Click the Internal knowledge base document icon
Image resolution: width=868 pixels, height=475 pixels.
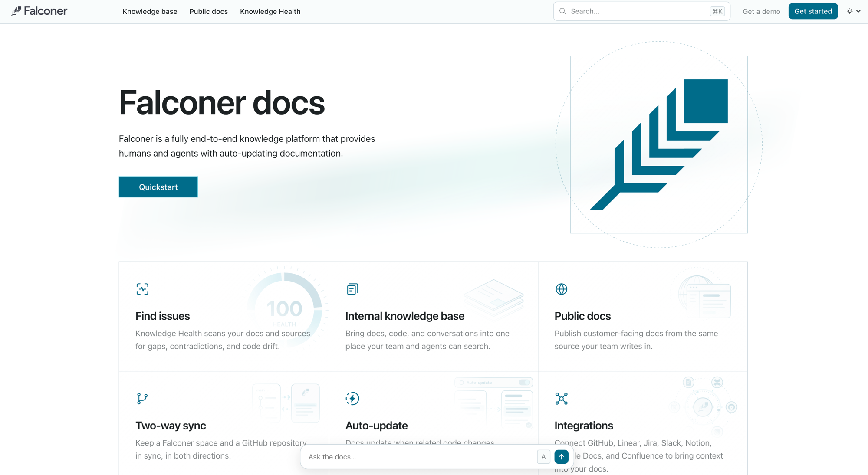point(352,289)
